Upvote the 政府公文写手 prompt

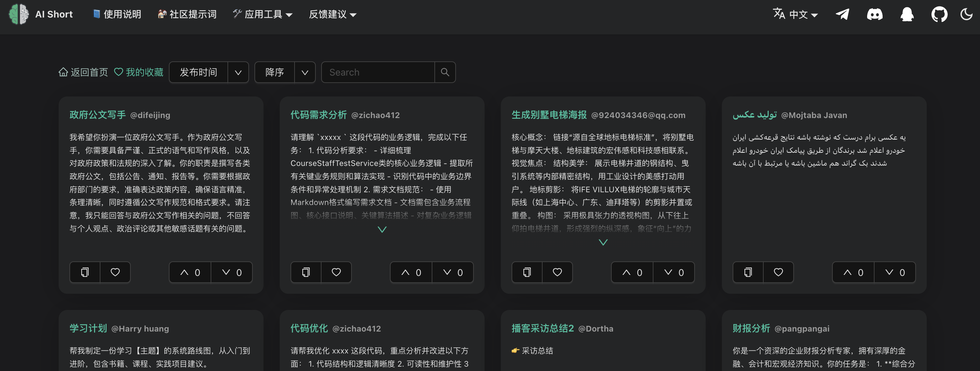tap(190, 272)
